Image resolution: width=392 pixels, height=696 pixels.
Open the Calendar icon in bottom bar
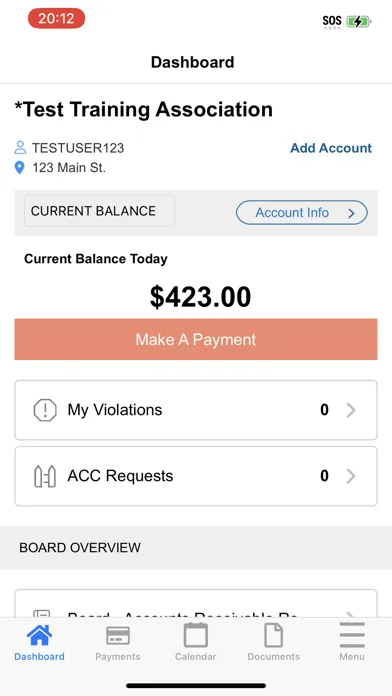(196, 635)
